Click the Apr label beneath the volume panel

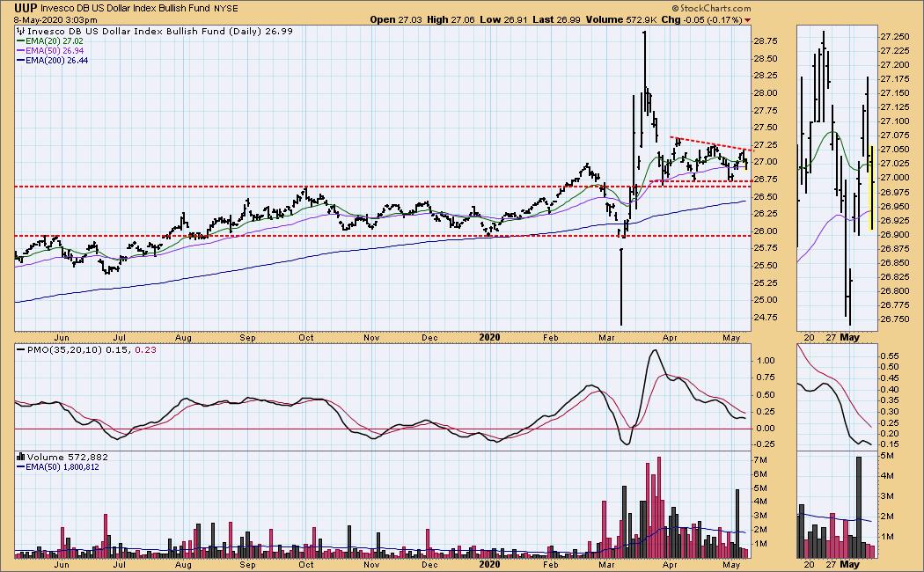[670, 564]
